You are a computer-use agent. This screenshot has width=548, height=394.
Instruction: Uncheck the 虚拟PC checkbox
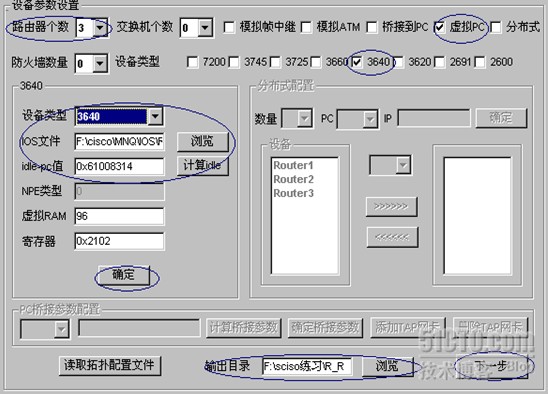tap(440, 27)
